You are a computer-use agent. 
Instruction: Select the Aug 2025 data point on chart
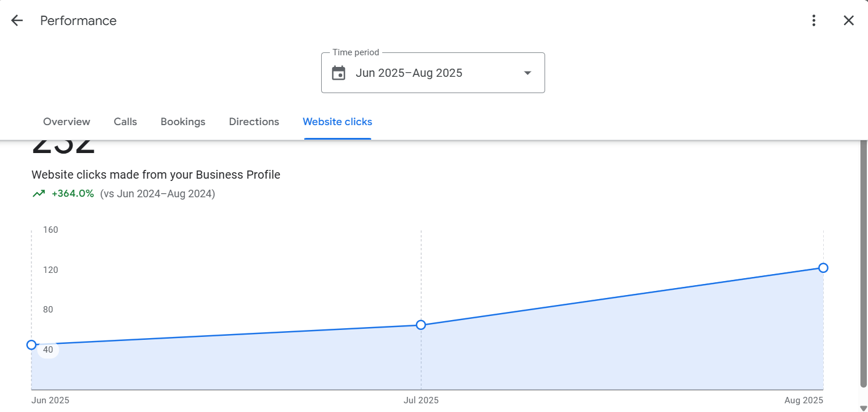coord(823,268)
